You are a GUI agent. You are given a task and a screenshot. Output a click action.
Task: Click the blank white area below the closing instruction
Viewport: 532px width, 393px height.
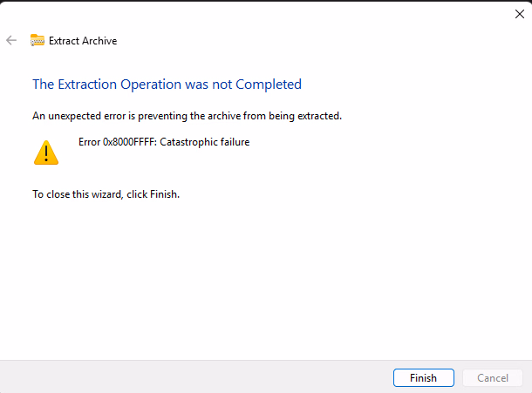pyautogui.click(x=262, y=279)
